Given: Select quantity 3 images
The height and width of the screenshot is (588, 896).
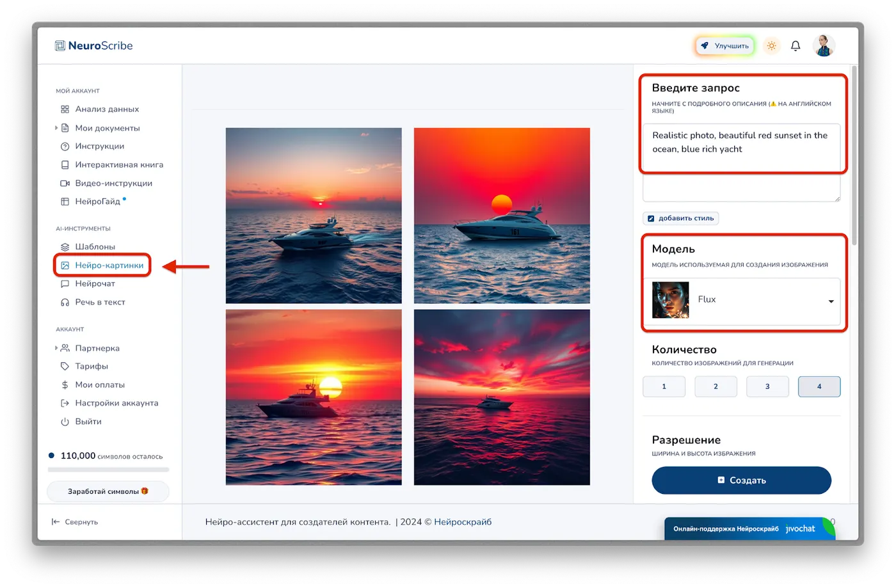Looking at the screenshot, I should 767,386.
